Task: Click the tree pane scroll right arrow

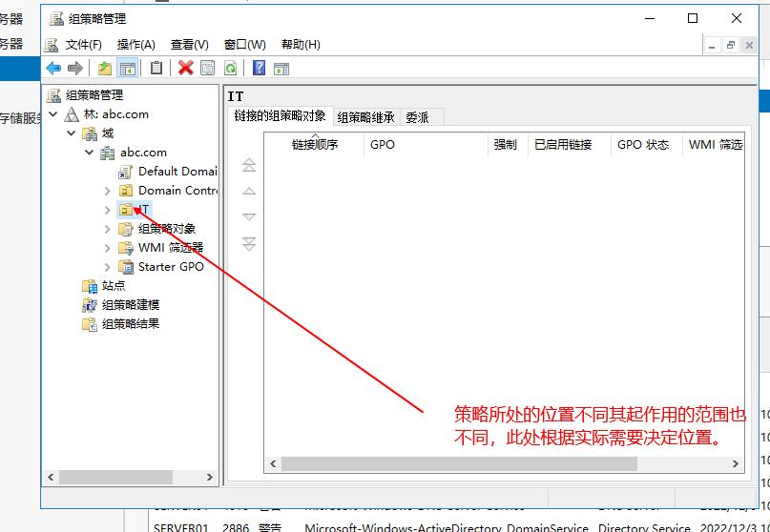Action: click(210, 477)
